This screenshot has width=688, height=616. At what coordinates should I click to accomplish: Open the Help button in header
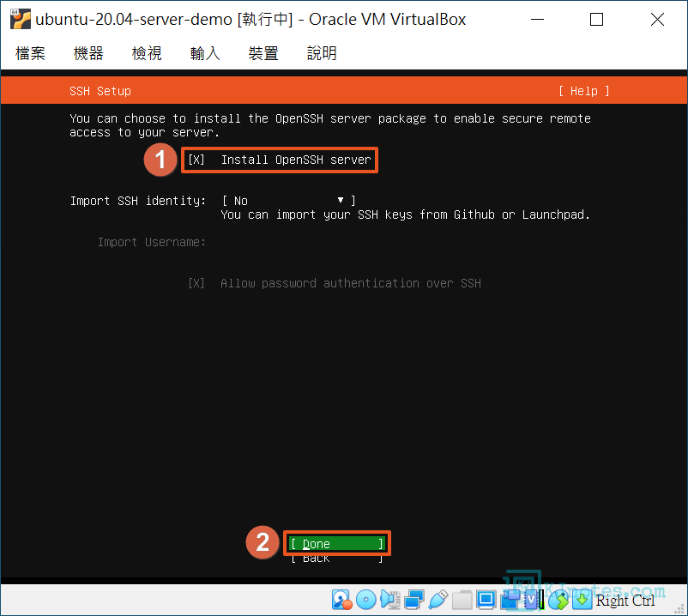point(584,91)
